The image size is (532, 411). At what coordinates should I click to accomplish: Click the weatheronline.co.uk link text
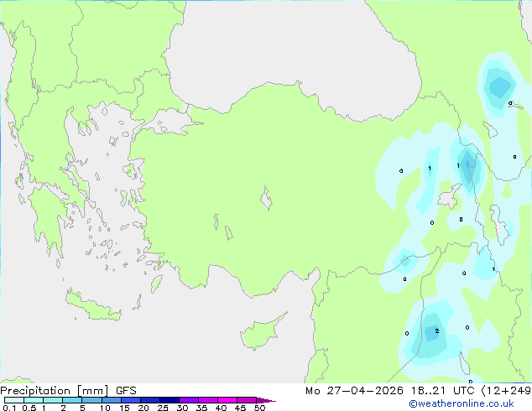coord(462,403)
